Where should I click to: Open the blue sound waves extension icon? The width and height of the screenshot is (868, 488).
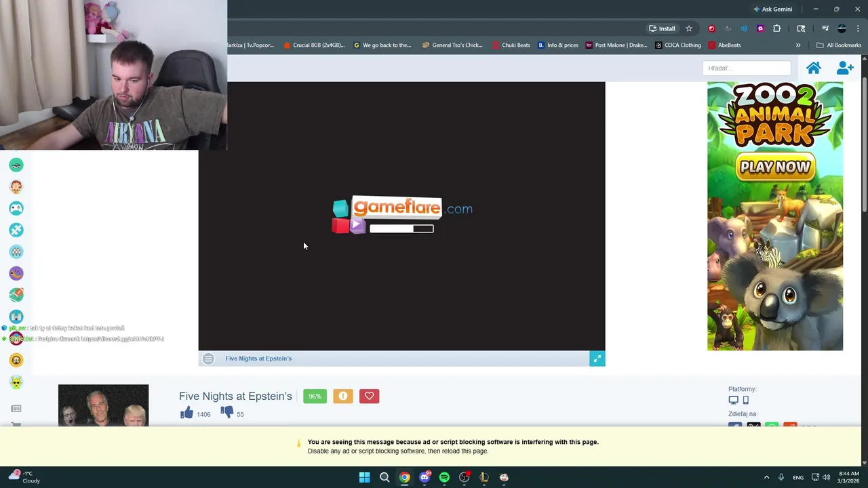pyautogui.click(x=744, y=28)
